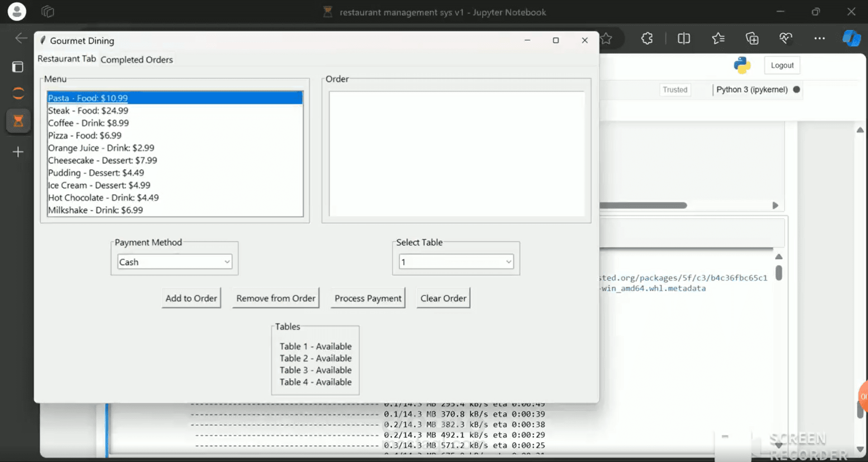868x462 pixels.
Task: Click the Trusted notebook indicator
Action: [x=675, y=90]
